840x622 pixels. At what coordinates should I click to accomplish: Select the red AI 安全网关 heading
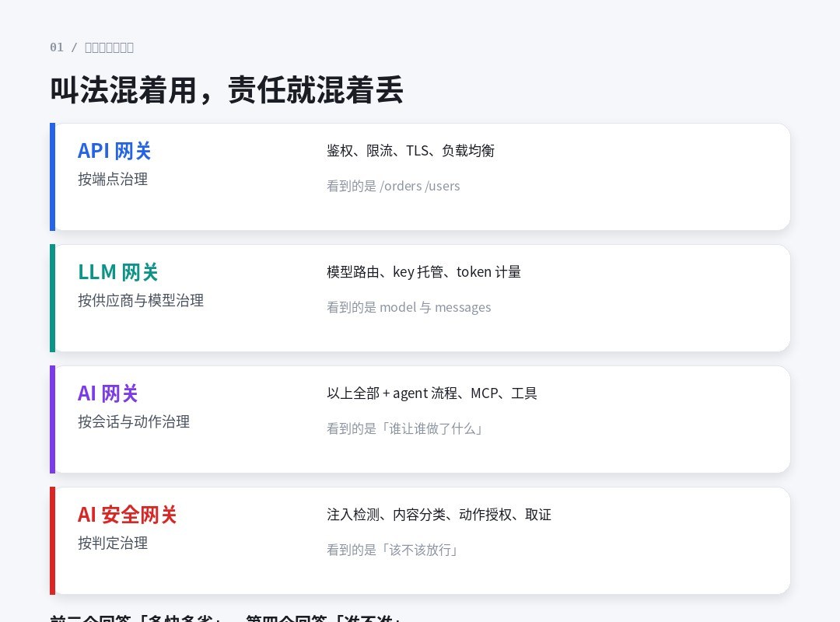pyautogui.click(x=127, y=515)
